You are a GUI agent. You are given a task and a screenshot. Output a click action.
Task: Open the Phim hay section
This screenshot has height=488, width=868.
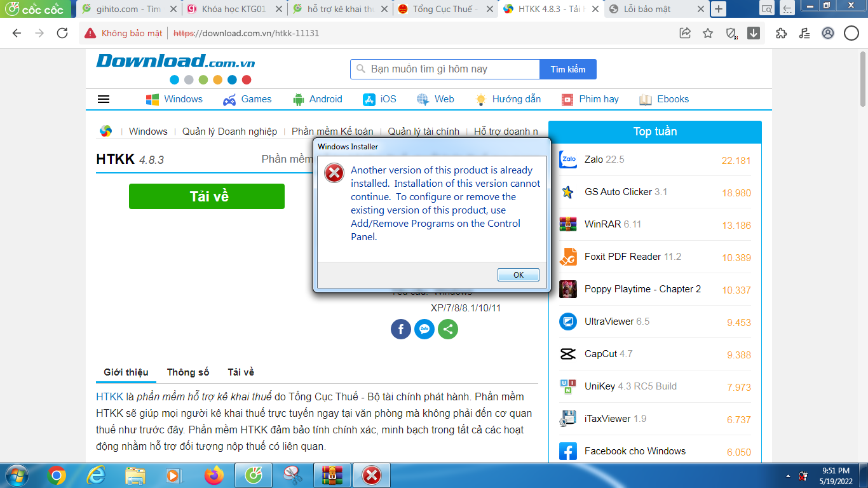pos(590,99)
